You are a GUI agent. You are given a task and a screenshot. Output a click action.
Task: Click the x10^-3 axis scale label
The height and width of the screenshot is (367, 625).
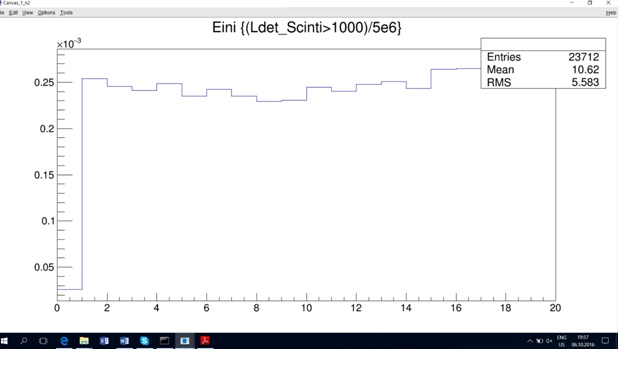tap(69, 43)
